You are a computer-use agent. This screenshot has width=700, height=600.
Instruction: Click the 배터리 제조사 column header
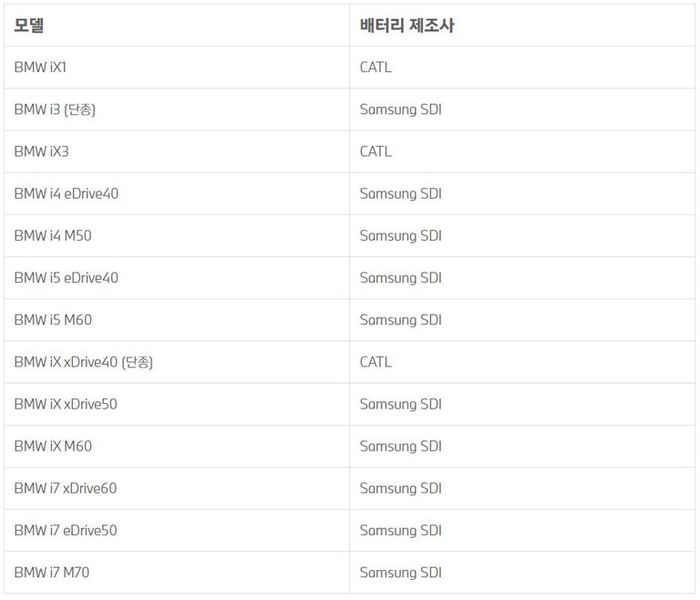pyautogui.click(x=407, y=26)
